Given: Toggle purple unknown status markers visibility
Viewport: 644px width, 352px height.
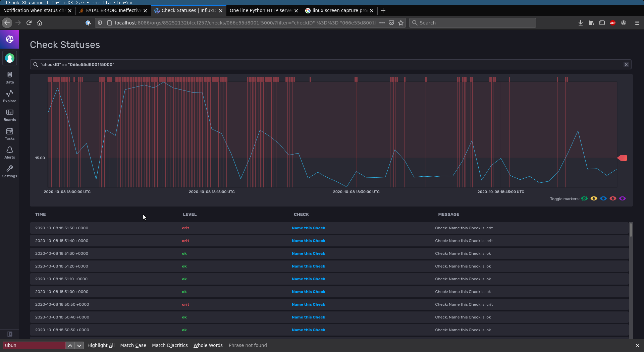Looking at the screenshot, I should [x=623, y=198].
